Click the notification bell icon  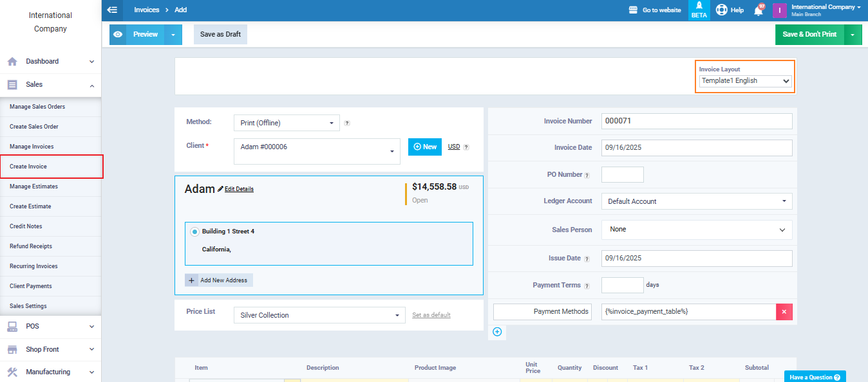(x=759, y=10)
